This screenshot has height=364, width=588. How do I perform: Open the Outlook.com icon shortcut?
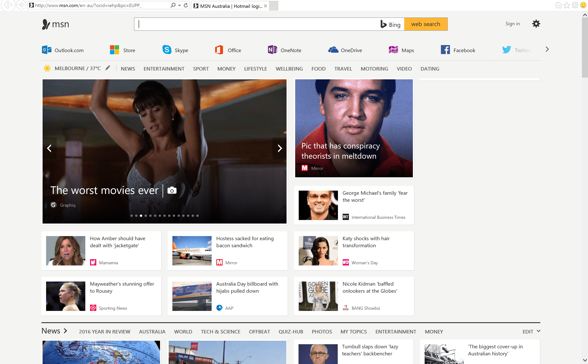pos(46,50)
